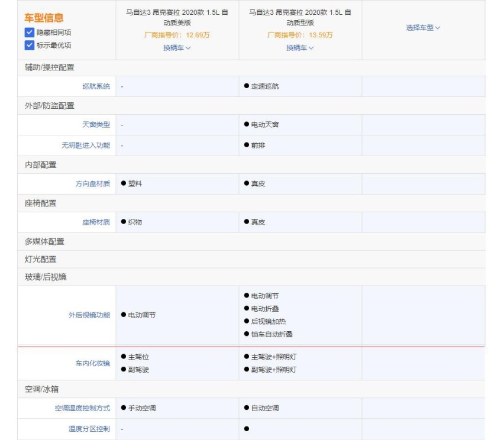This screenshot has height=440, width=504.
Task: Open the 空调温度控制方式 parameter link
Action: click(82, 408)
